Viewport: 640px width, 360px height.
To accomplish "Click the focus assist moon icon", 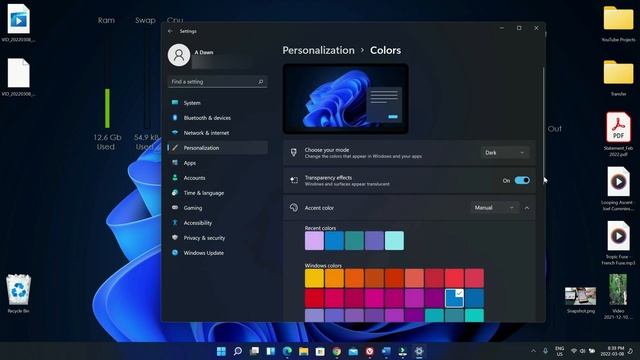I will pyautogui.click(x=631, y=351).
